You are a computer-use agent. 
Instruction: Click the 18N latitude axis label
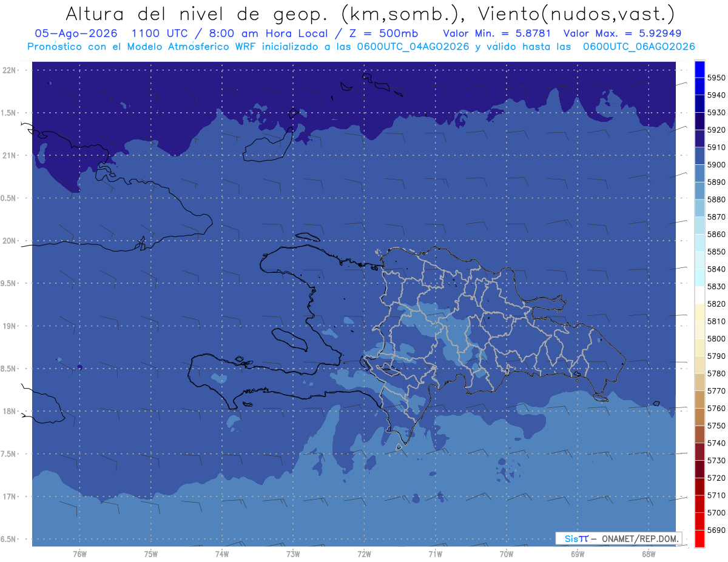pos(10,412)
